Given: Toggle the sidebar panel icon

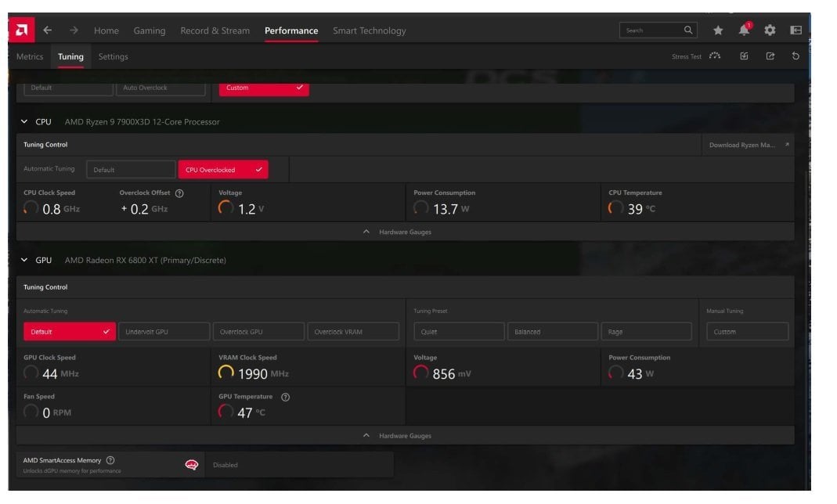Looking at the screenshot, I should pos(796,31).
